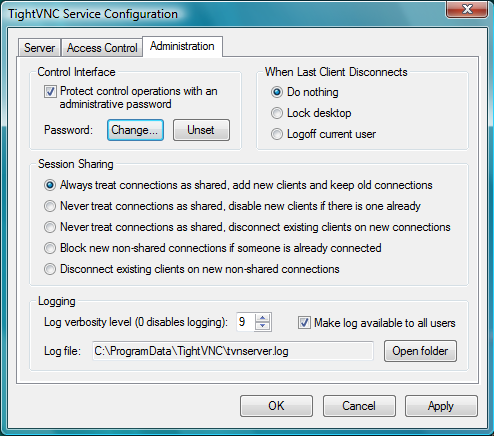Select the Administration tab
This screenshot has width=494, height=437.
coord(182,46)
